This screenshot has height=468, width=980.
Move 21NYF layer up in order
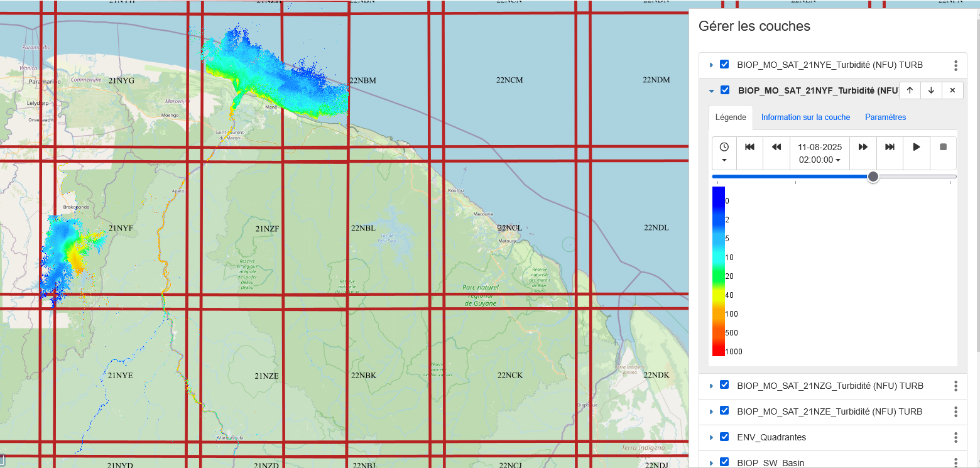click(910, 90)
